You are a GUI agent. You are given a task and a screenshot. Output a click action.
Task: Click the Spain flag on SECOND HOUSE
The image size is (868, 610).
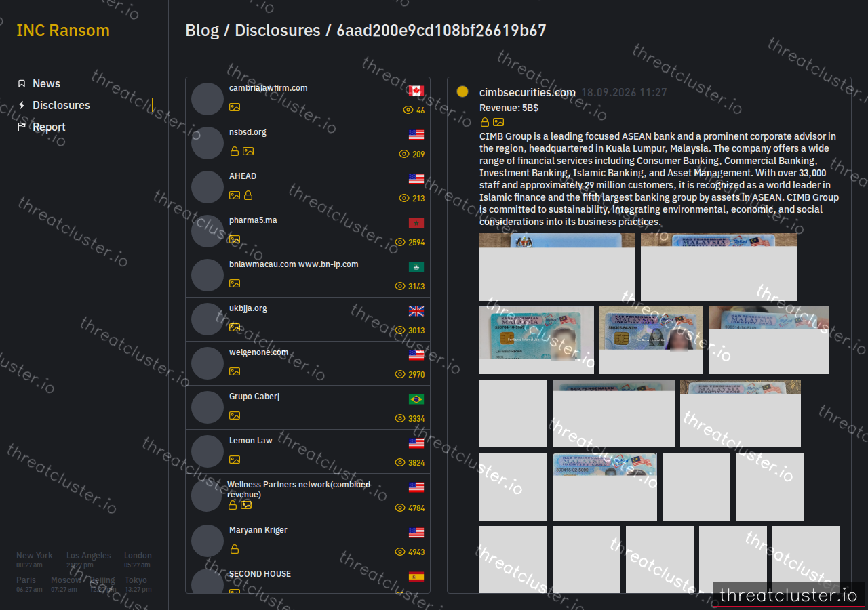tap(416, 577)
